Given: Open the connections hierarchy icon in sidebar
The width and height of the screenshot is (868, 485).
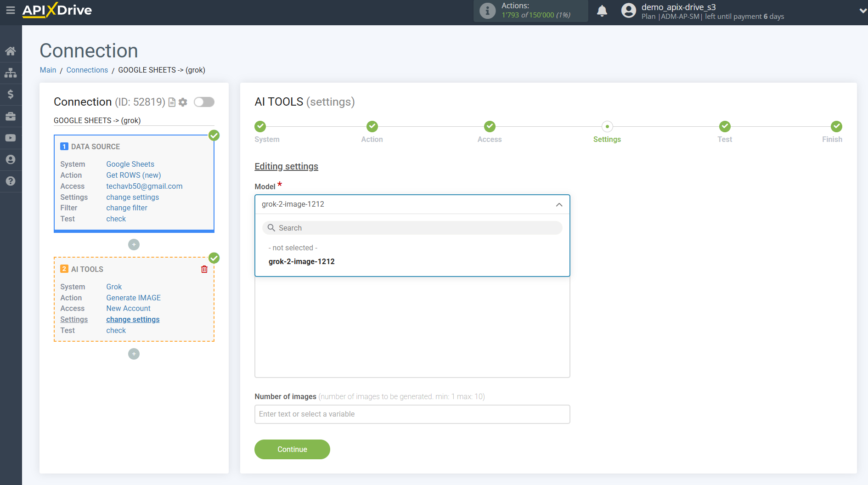Looking at the screenshot, I should click(x=11, y=72).
